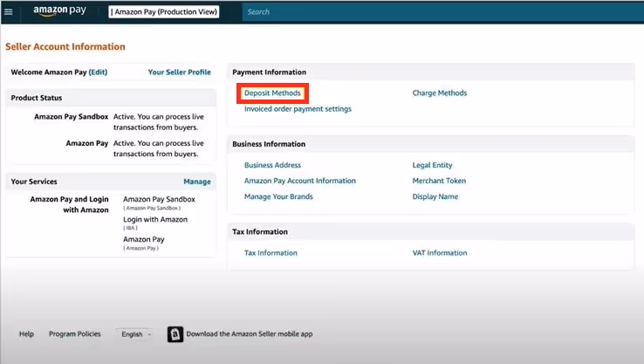Click the Seller Account Information heading
Image resolution: width=644 pixels, height=364 pixels.
pyautogui.click(x=65, y=47)
